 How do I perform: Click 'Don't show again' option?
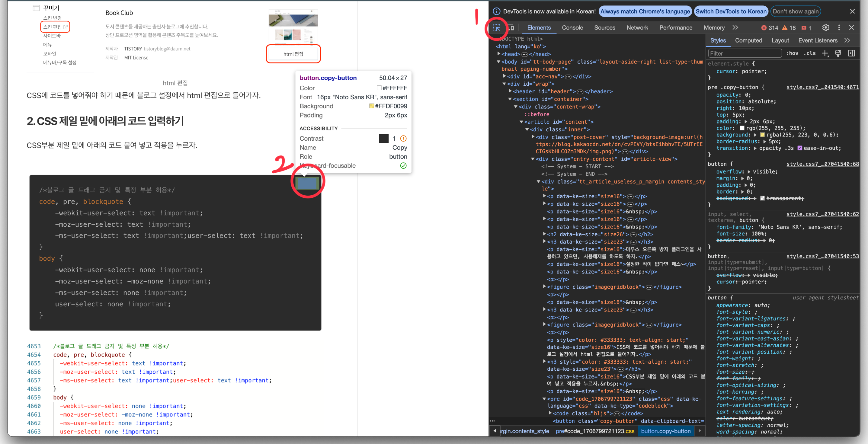[x=795, y=11]
